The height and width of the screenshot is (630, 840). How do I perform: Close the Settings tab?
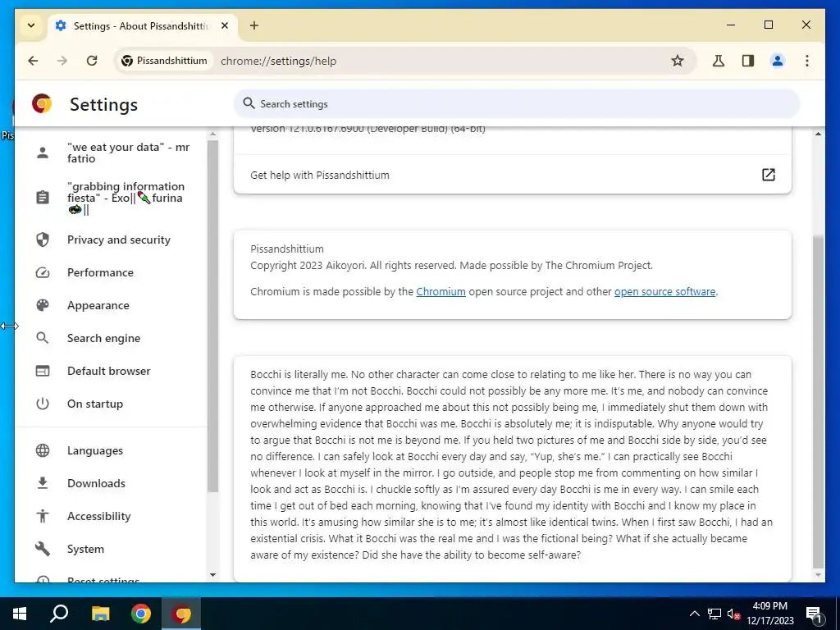tap(225, 25)
